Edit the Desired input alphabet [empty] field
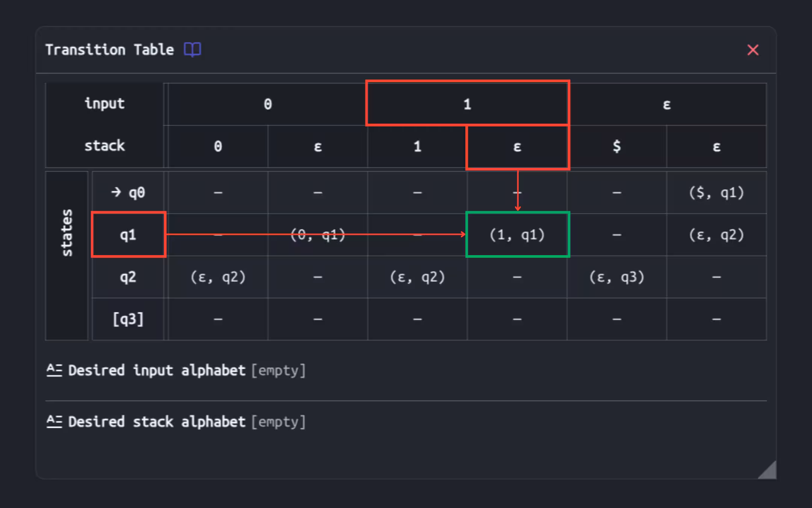 278,371
